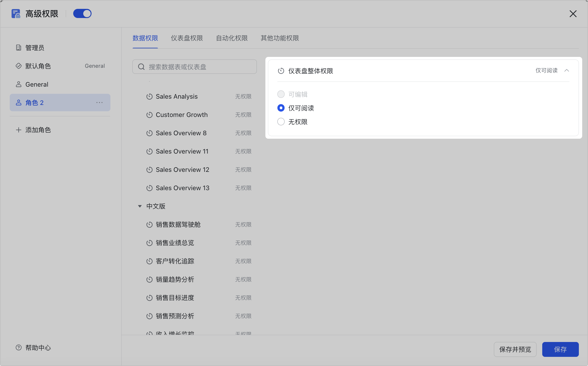Click the 默认角色 tag icon

[19, 66]
